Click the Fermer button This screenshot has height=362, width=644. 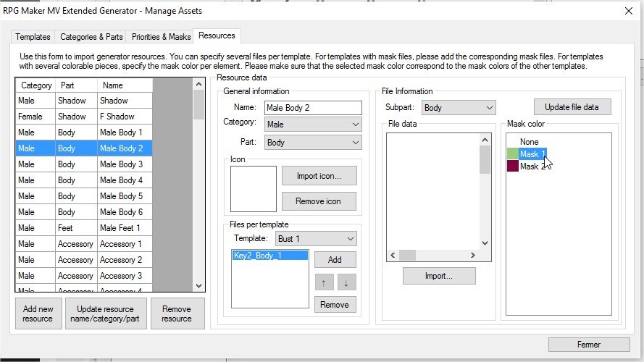[x=588, y=345]
